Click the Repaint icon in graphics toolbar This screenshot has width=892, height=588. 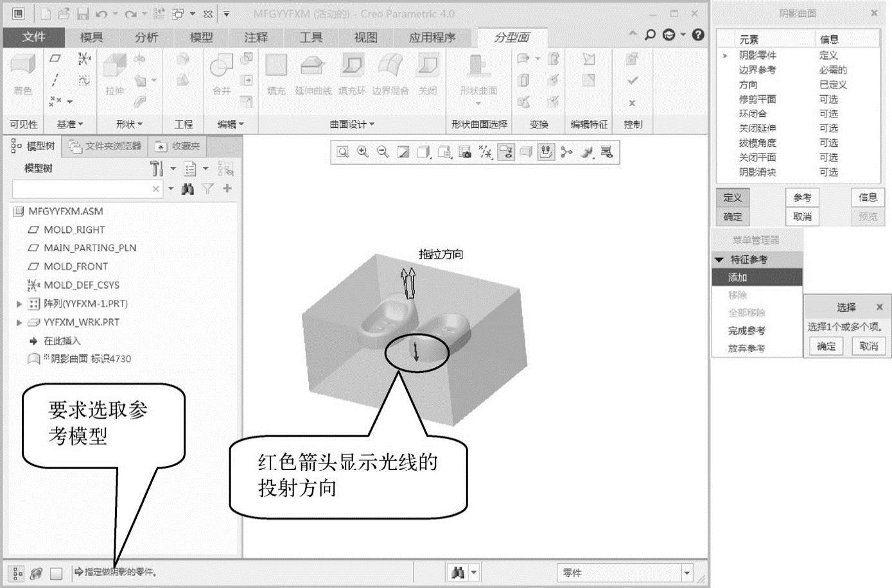403,152
